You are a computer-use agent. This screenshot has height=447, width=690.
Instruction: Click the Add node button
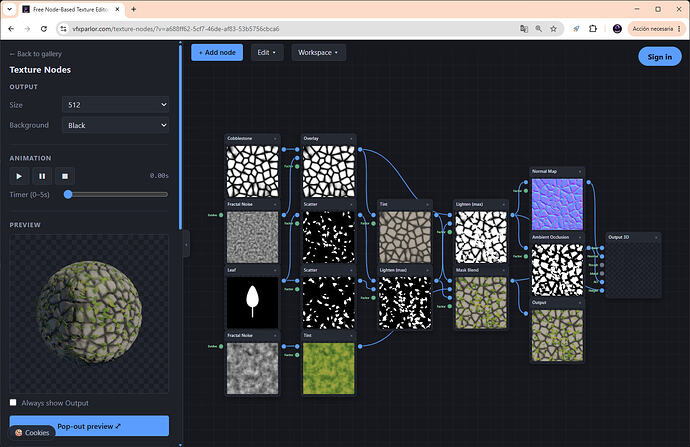pos(217,52)
